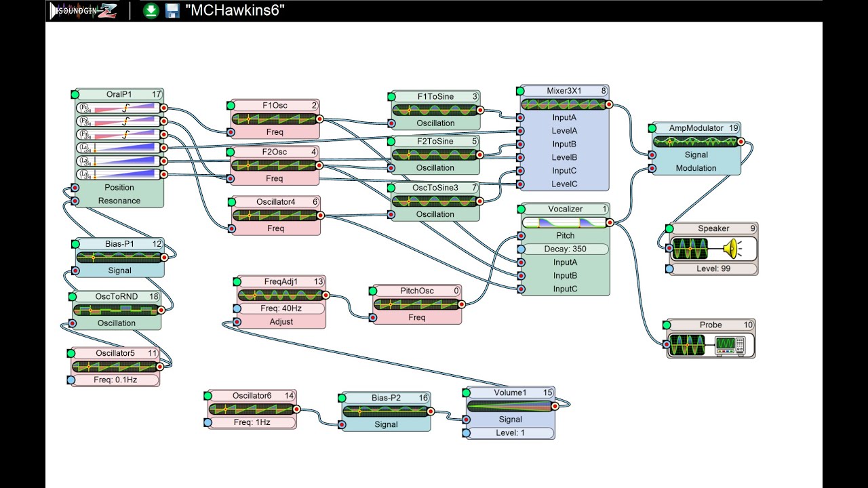Click the Vocalizer red output port
The image size is (868, 488).
pyautogui.click(x=609, y=222)
